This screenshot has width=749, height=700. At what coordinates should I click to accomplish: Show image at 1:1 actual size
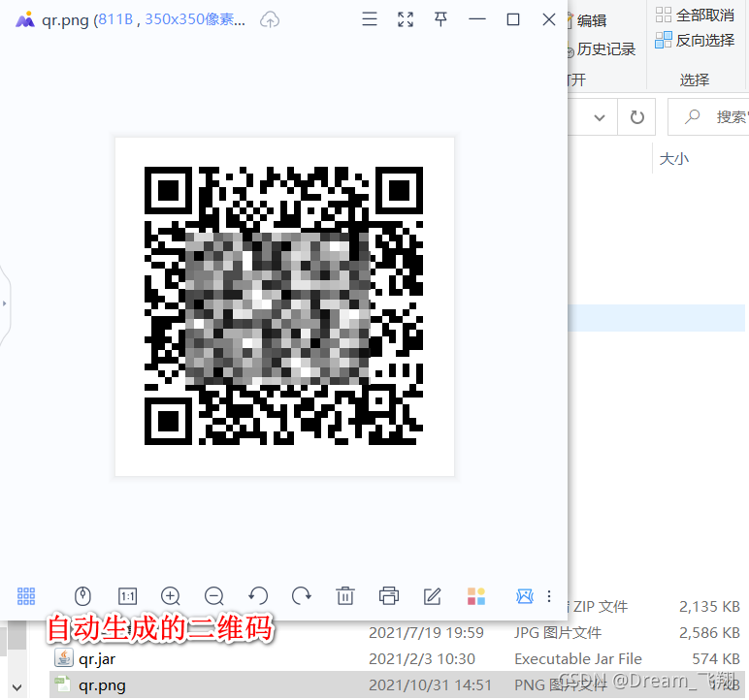(x=127, y=596)
